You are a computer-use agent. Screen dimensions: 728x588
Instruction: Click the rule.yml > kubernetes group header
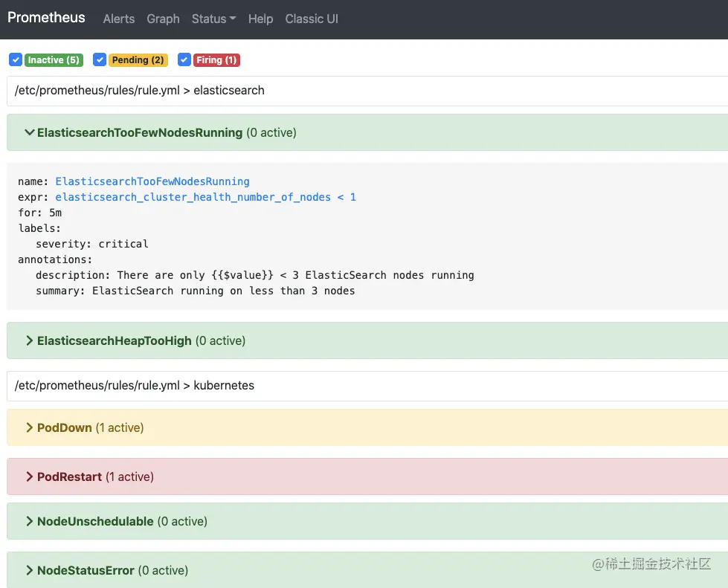coord(367,386)
